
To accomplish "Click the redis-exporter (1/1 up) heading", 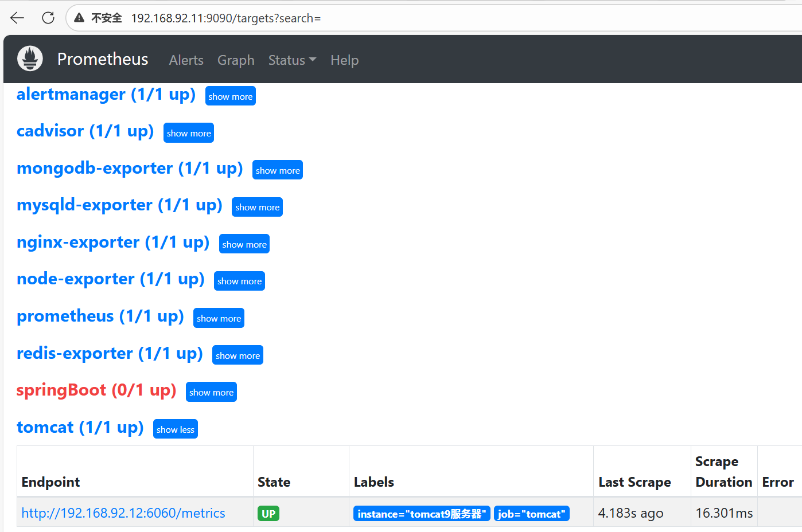I will pyautogui.click(x=110, y=354).
